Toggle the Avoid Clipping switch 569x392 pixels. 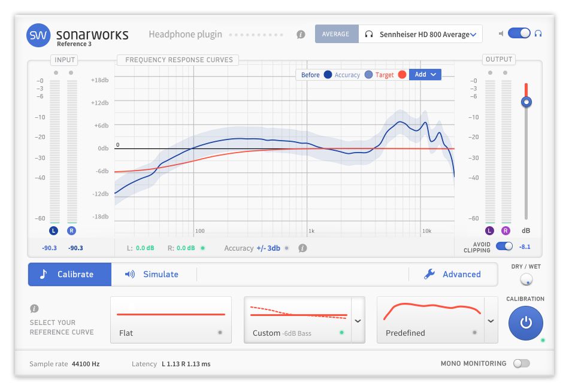point(504,246)
